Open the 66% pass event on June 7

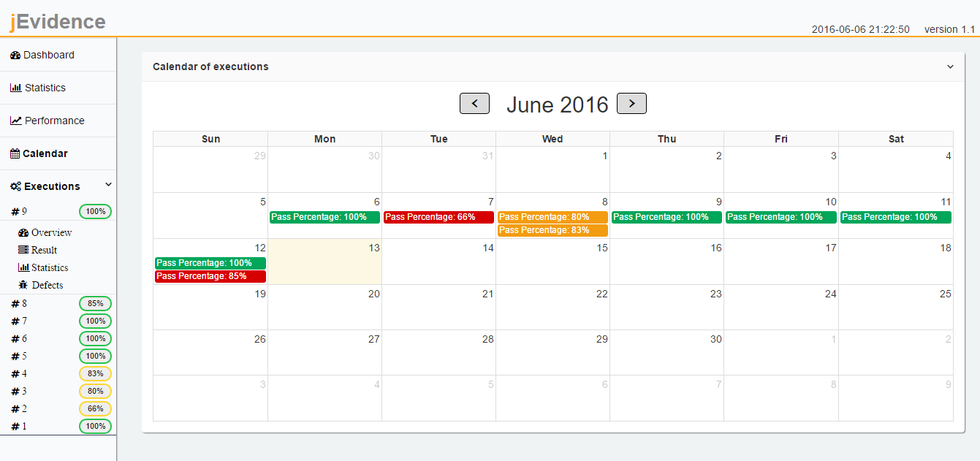pyautogui.click(x=438, y=217)
